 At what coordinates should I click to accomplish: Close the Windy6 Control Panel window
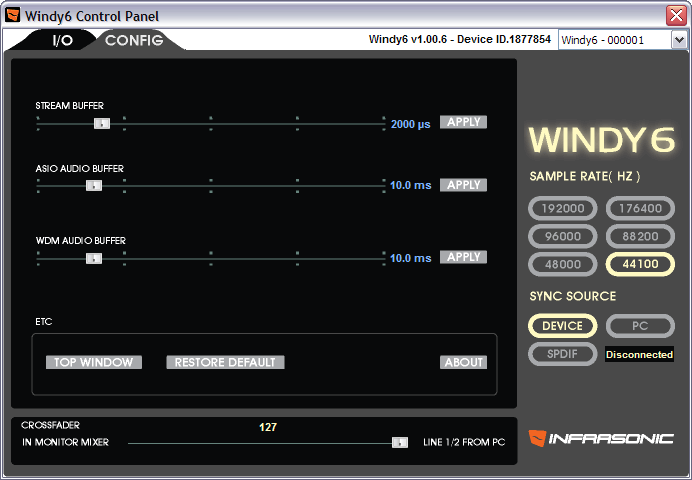[x=676, y=15]
